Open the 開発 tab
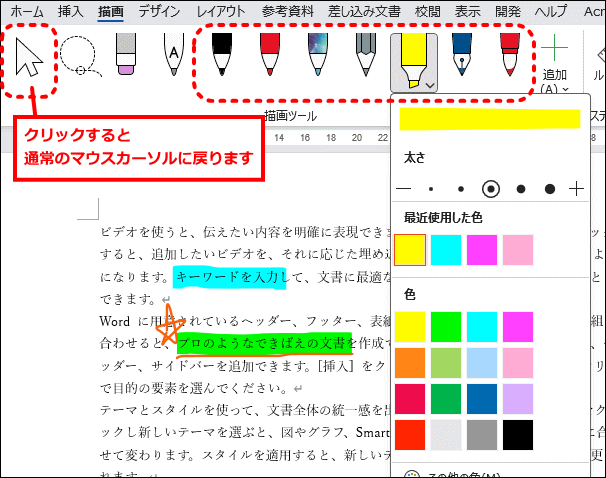 click(508, 12)
